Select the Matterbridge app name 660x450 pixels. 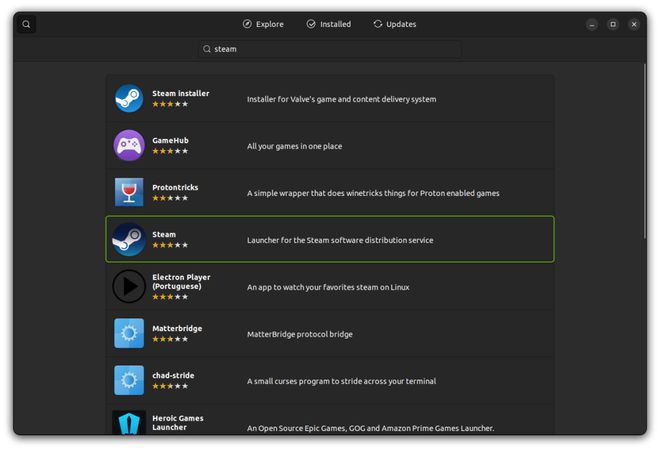[177, 328]
